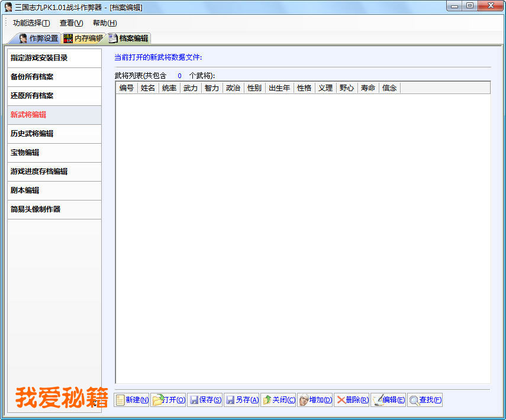The image size is (506, 420).
Task: Switch to 内存编辑 tab
Action: click(83, 38)
